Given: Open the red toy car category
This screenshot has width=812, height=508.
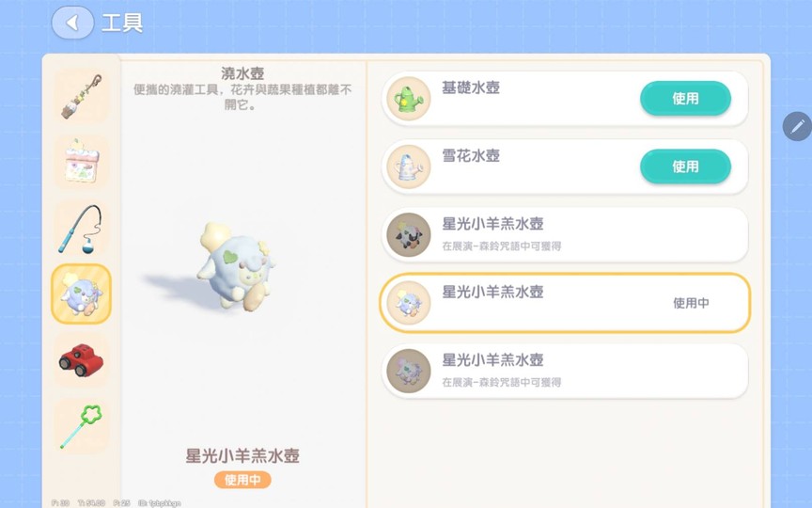Looking at the screenshot, I should click(x=82, y=360).
